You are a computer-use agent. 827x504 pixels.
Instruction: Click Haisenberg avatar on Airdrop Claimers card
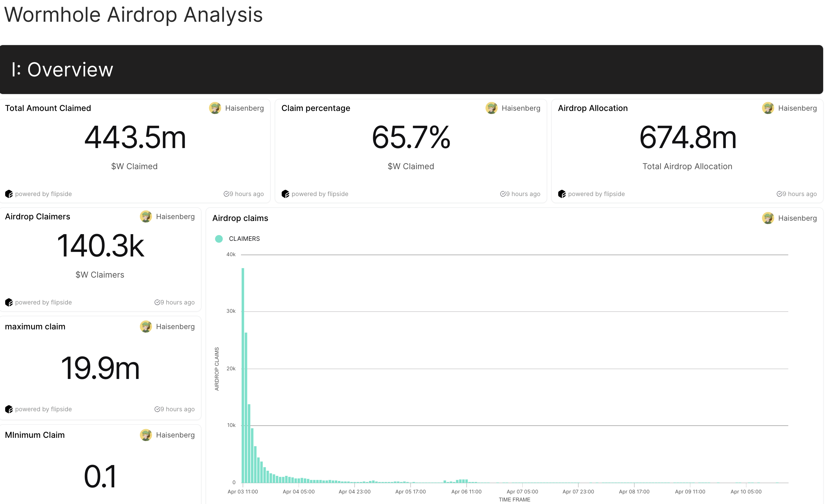click(x=146, y=217)
